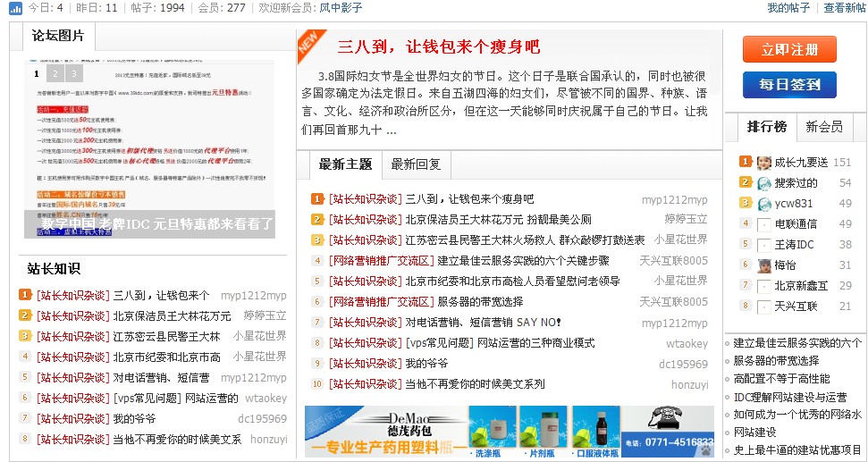Select the 排行榜 tab

coord(767,127)
